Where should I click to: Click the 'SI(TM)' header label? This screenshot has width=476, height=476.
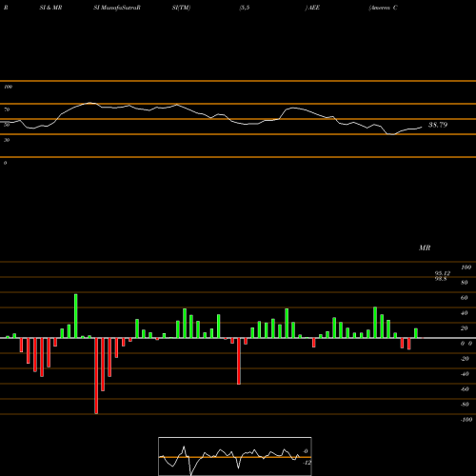[181, 8]
